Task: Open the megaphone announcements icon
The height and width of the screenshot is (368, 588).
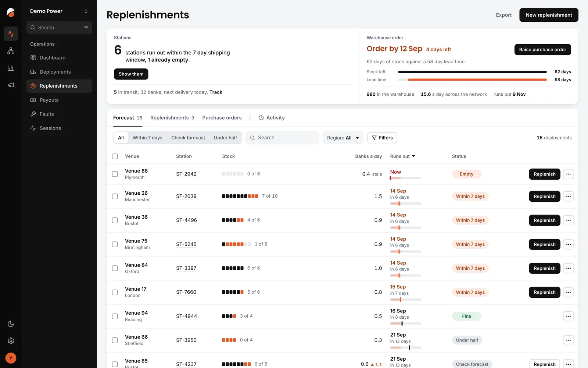Action: 11,85
